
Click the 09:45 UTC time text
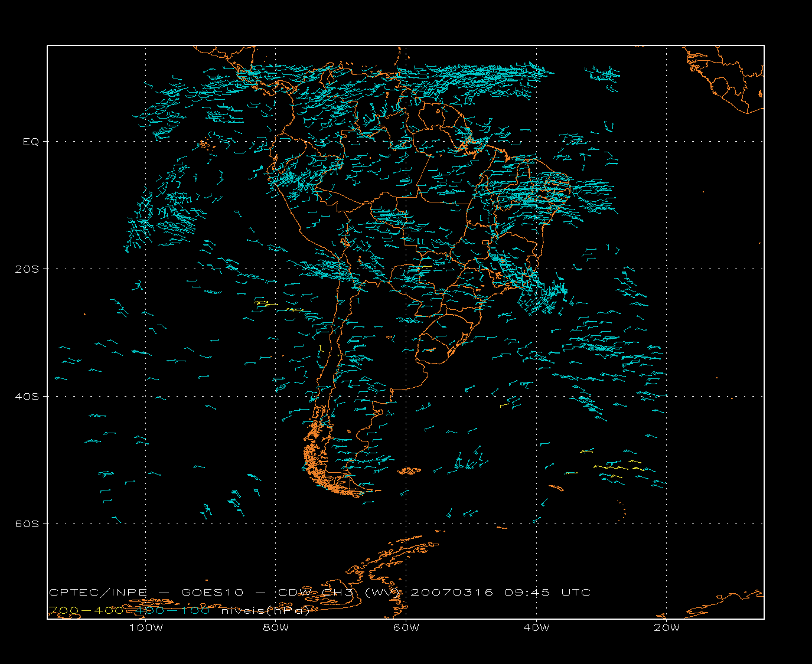pyautogui.click(x=548, y=592)
